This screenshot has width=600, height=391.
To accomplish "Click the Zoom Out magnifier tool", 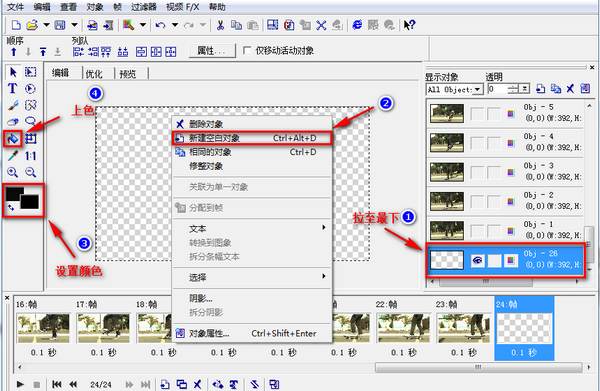I will [x=30, y=172].
